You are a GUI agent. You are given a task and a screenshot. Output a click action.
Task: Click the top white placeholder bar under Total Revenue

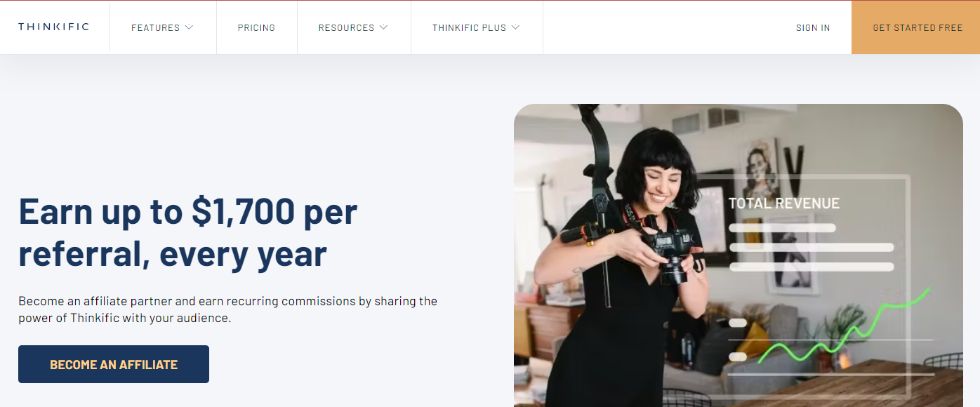click(782, 227)
